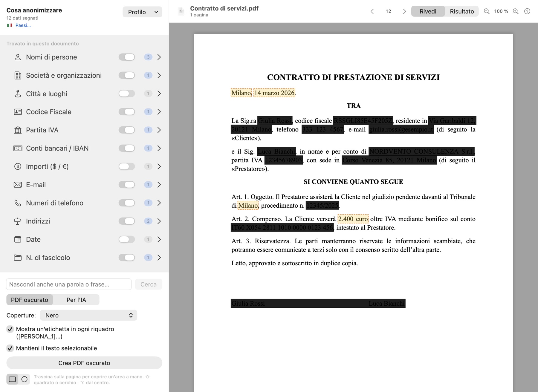
Task: Select the PDF oscurato tab
Action: pyautogui.click(x=30, y=300)
